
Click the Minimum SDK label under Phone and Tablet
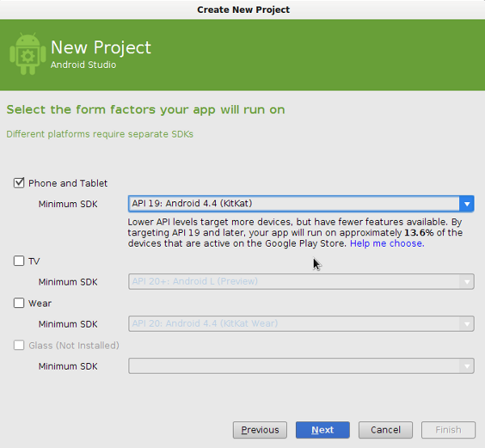click(x=68, y=205)
